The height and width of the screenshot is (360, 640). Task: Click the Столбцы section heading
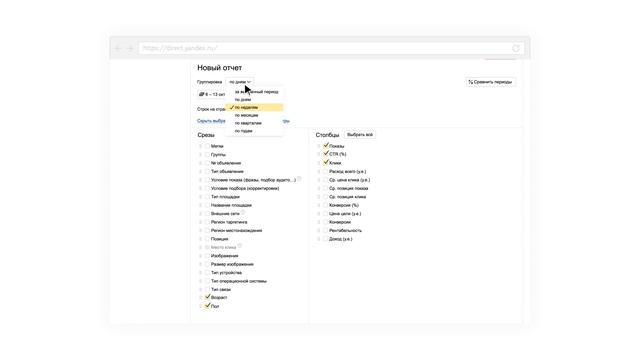pyautogui.click(x=327, y=135)
